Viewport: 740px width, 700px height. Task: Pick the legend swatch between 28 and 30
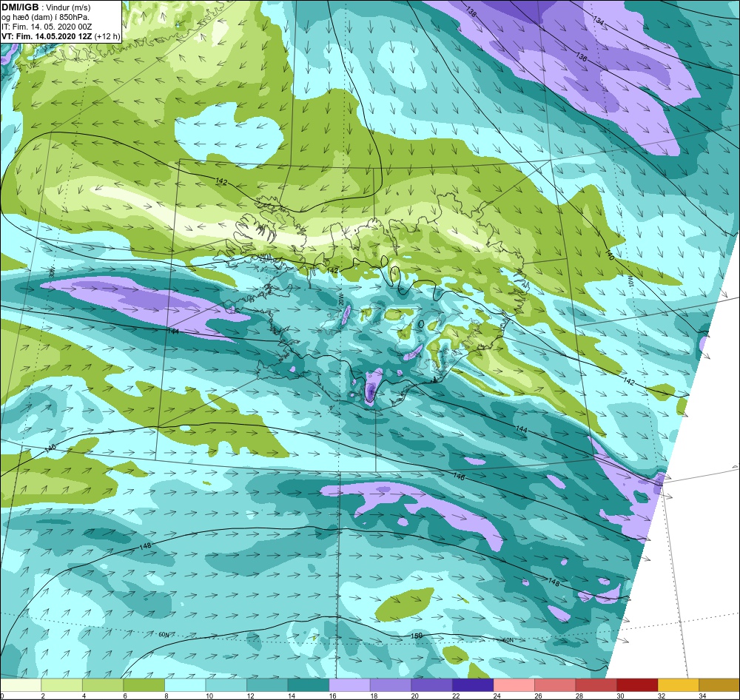click(x=596, y=684)
